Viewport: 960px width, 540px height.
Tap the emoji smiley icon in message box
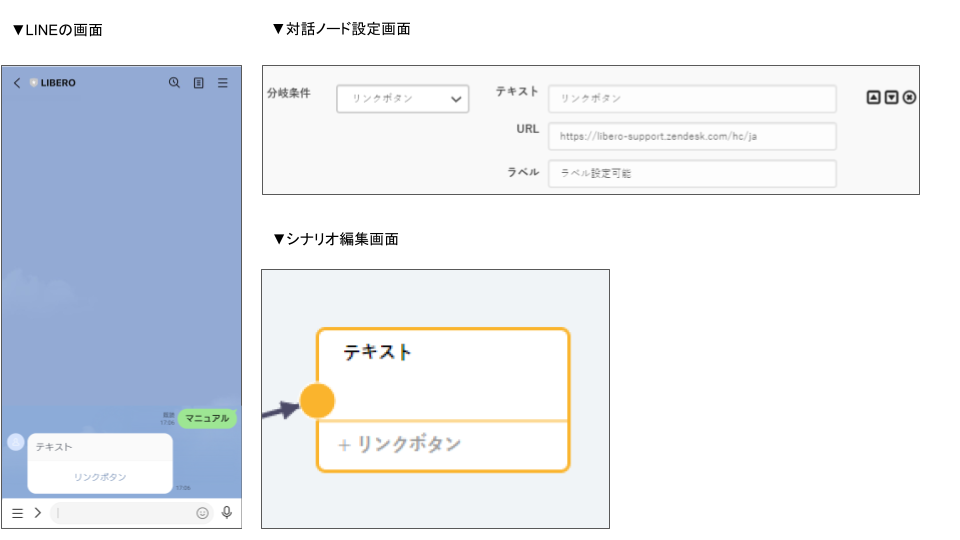[203, 513]
